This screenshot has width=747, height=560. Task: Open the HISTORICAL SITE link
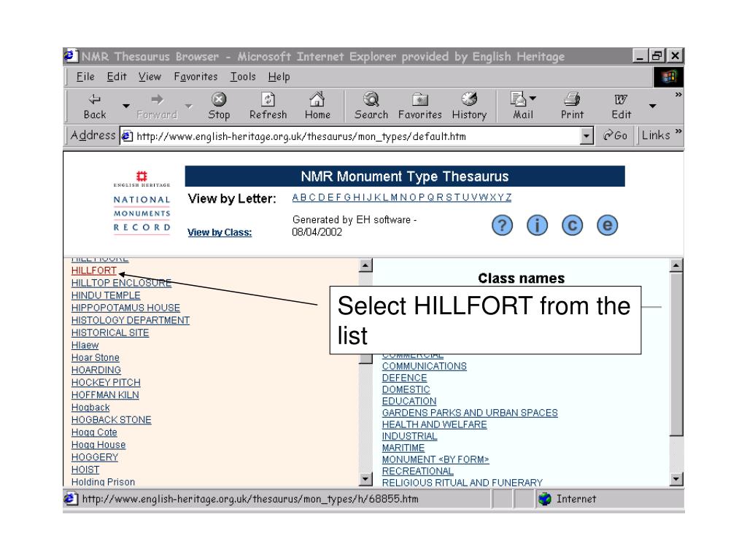(110, 332)
